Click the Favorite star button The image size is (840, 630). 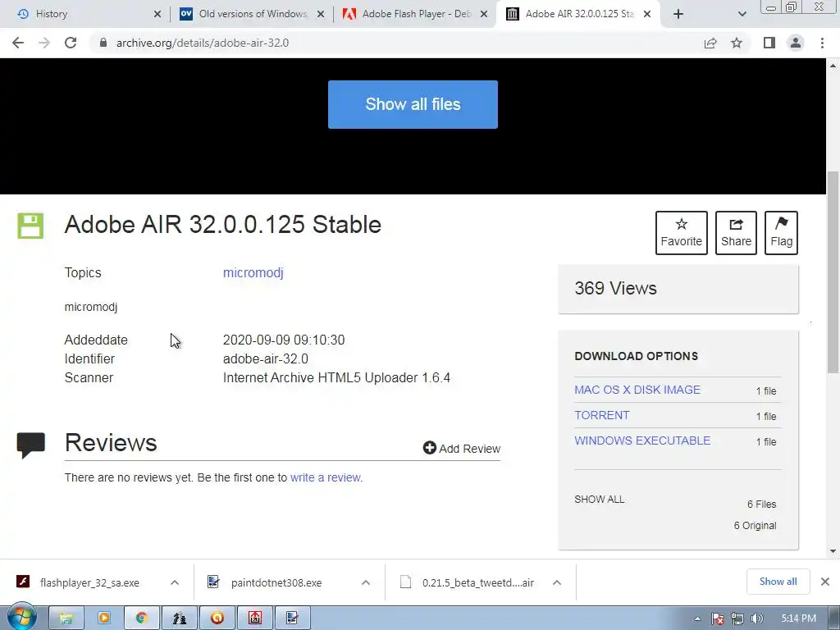tap(681, 232)
